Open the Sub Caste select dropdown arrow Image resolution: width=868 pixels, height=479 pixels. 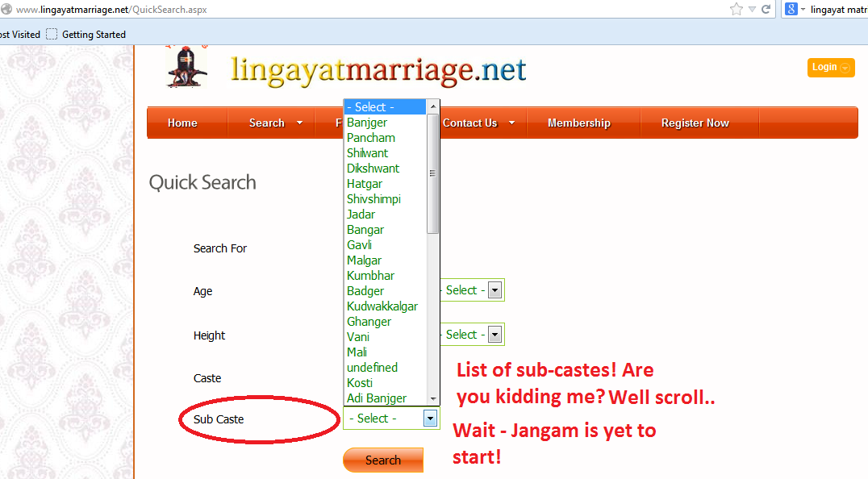coord(431,419)
